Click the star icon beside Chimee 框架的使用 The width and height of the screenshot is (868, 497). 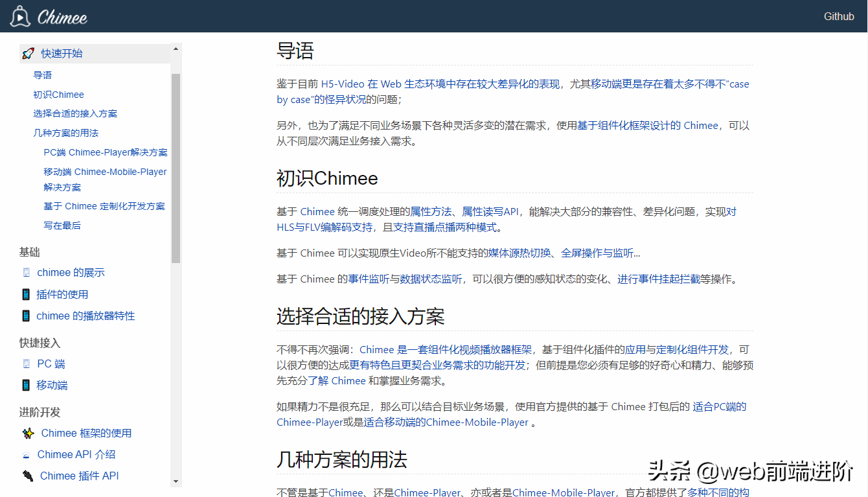pos(29,433)
